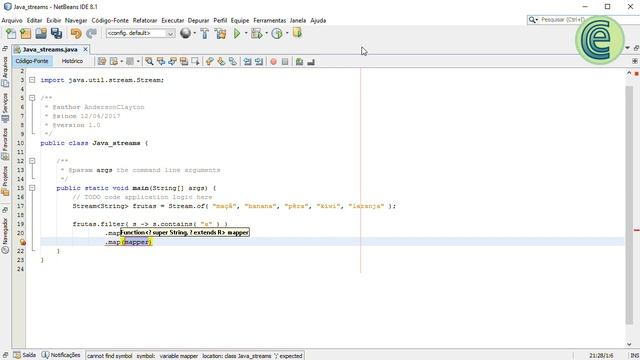This screenshot has height=360, width=640.
Task: Click the New Project toolbar icon
Action: pos(26,33)
